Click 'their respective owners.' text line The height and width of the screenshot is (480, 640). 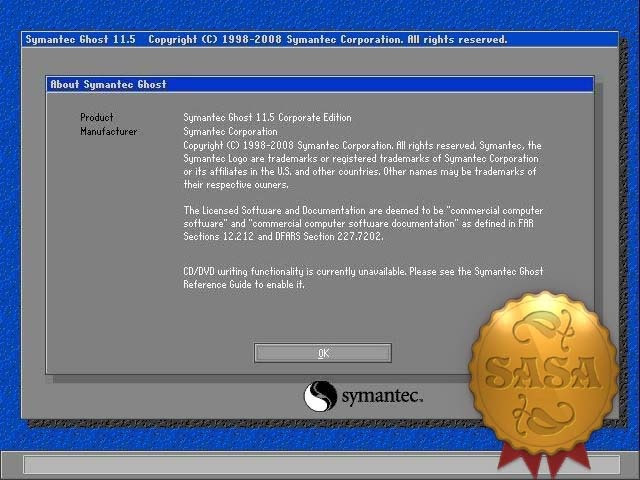(236, 184)
